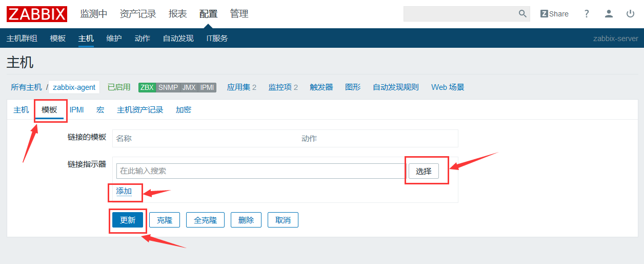The width and height of the screenshot is (644, 264).
Task: Click the IPMI availability badge
Action: (207, 87)
